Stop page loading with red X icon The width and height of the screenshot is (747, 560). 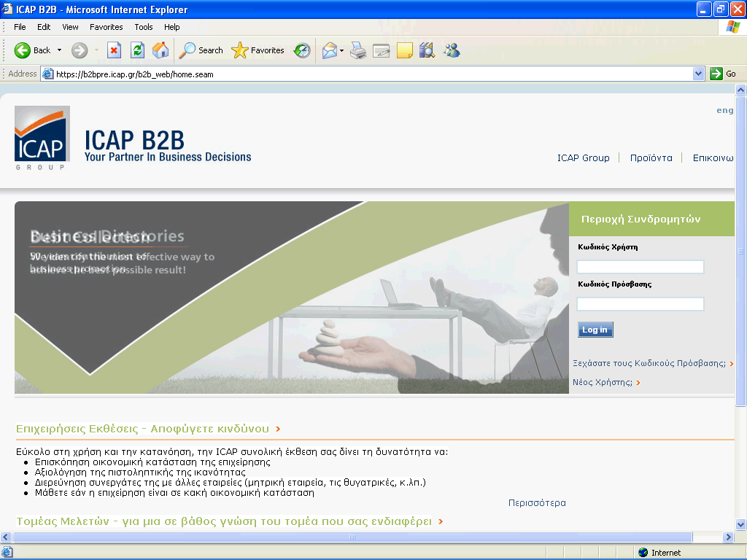click(x=114, y=50)
